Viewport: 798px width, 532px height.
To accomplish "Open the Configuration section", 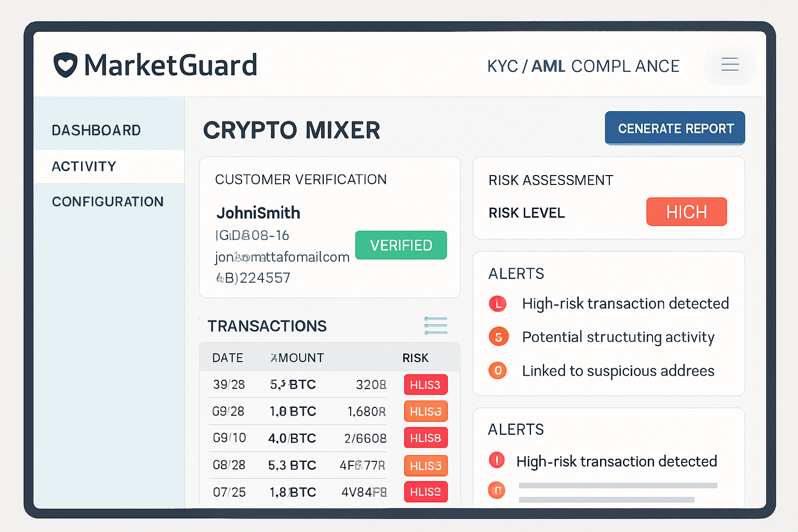I will (x=108, y=202).
